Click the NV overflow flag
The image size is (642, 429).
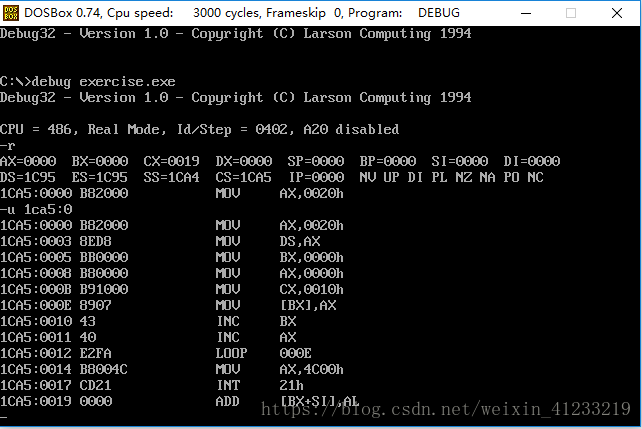(x=368, y=177)
